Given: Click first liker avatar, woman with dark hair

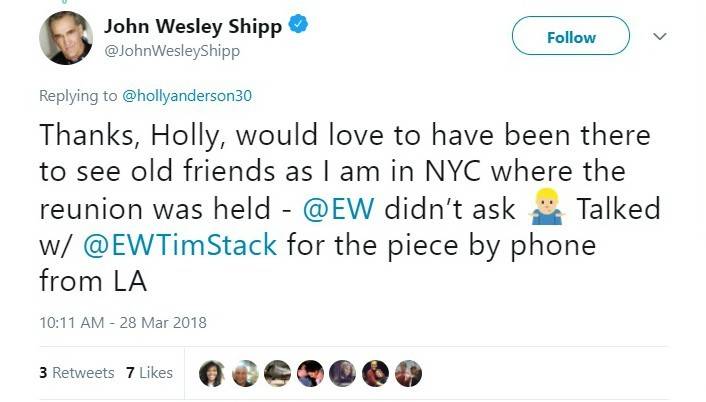Looking at the screenshot, I should point(213,373).
